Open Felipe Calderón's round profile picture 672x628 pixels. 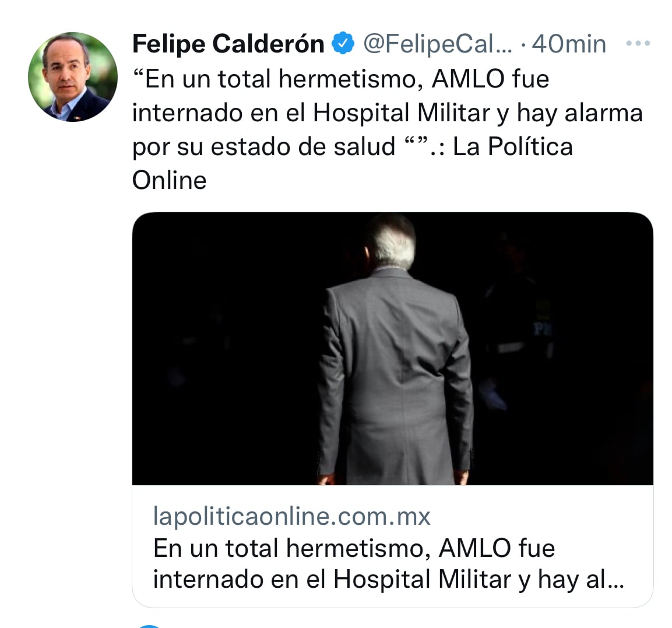coord(72,77)
